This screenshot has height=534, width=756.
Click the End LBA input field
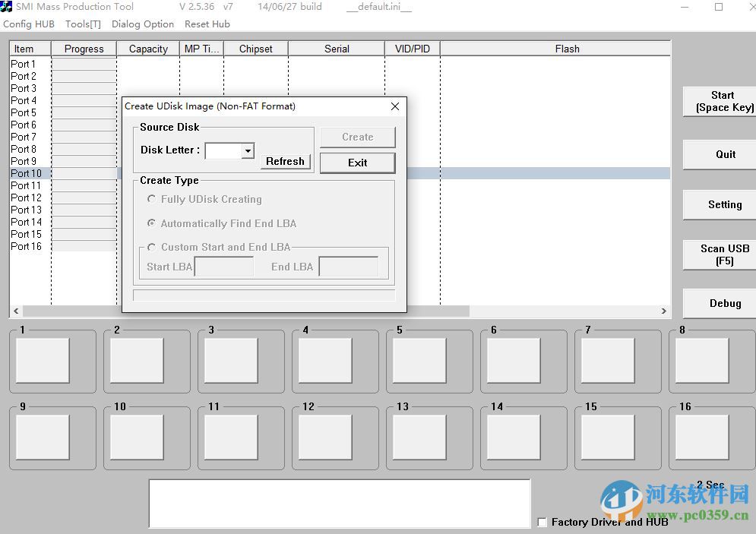(x=349, y=267)
